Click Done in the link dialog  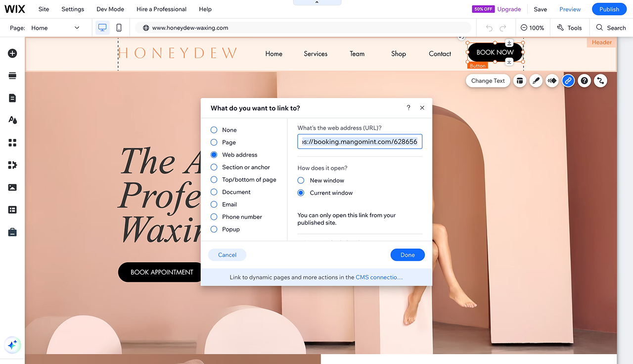tap(407, 255)
